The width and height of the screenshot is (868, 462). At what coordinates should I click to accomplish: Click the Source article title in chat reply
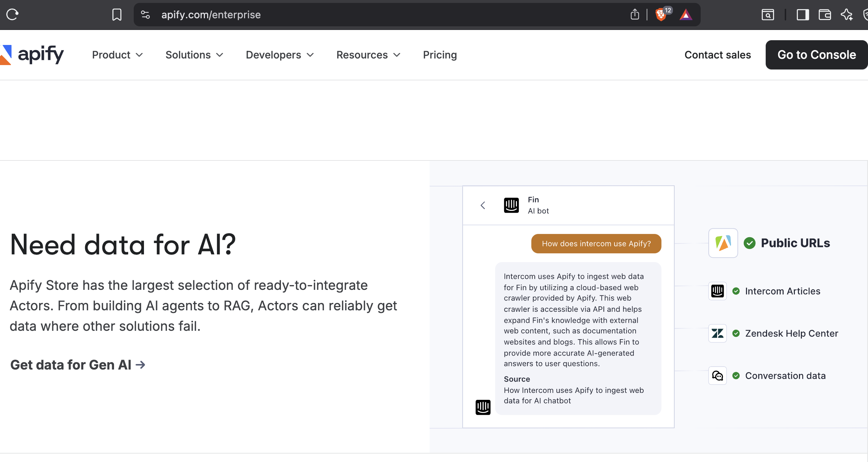(x=574, y=395)
